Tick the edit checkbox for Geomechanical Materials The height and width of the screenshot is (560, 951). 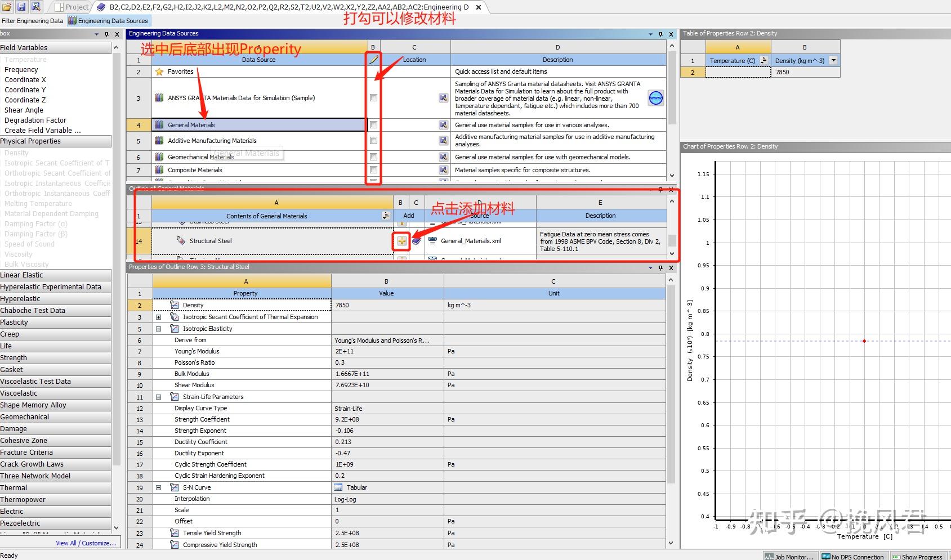373,157
